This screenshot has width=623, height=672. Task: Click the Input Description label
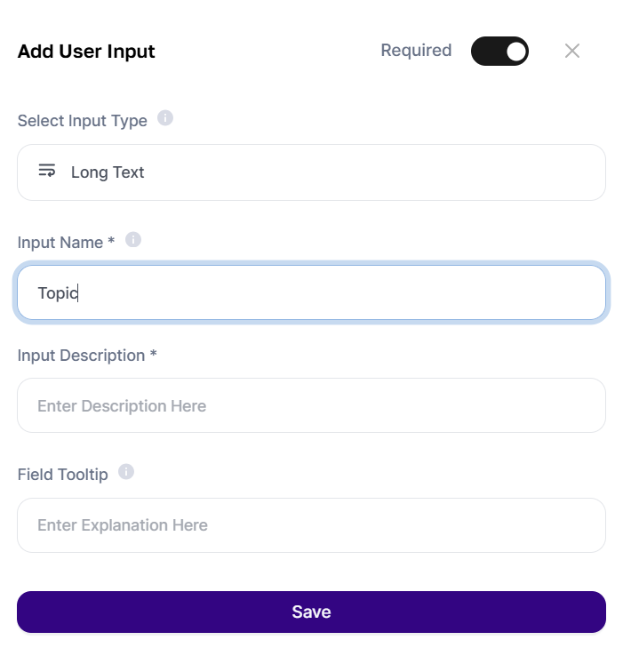(87, 356)
